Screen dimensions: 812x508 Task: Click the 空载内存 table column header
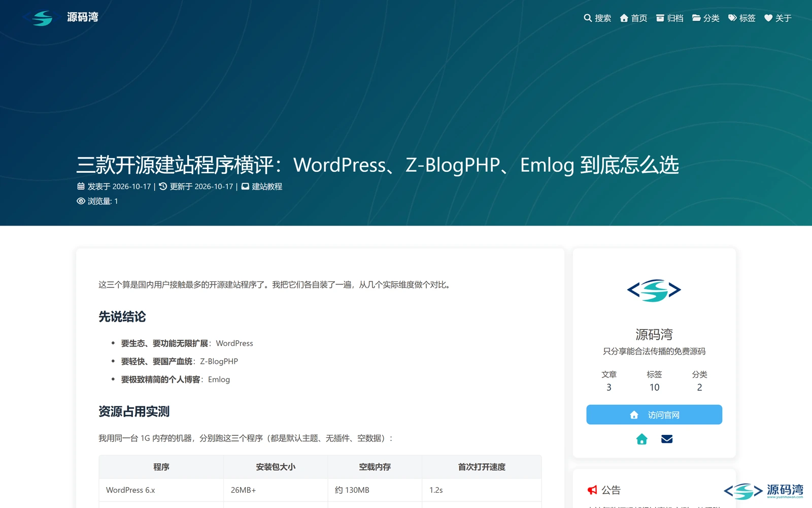point(375,467)
